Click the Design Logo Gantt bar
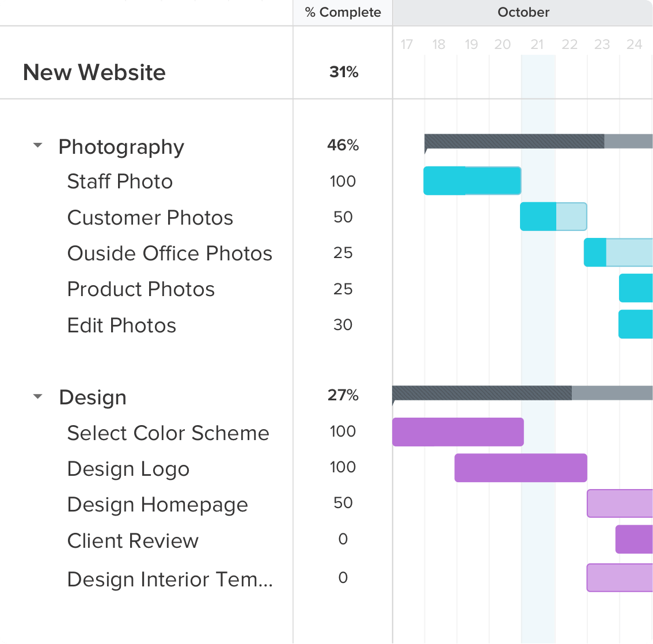Screen dimensions: 653x644 coord(521,468)
